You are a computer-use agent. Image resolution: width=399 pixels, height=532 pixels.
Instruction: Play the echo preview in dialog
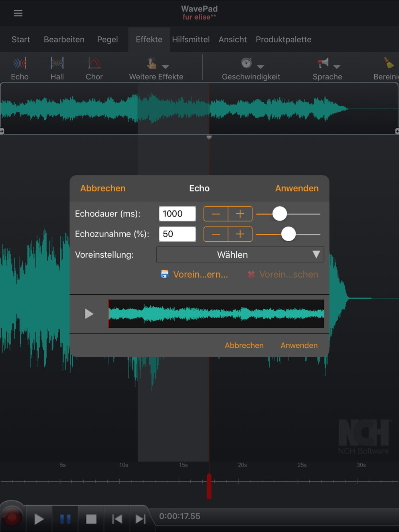pos(89,314)
